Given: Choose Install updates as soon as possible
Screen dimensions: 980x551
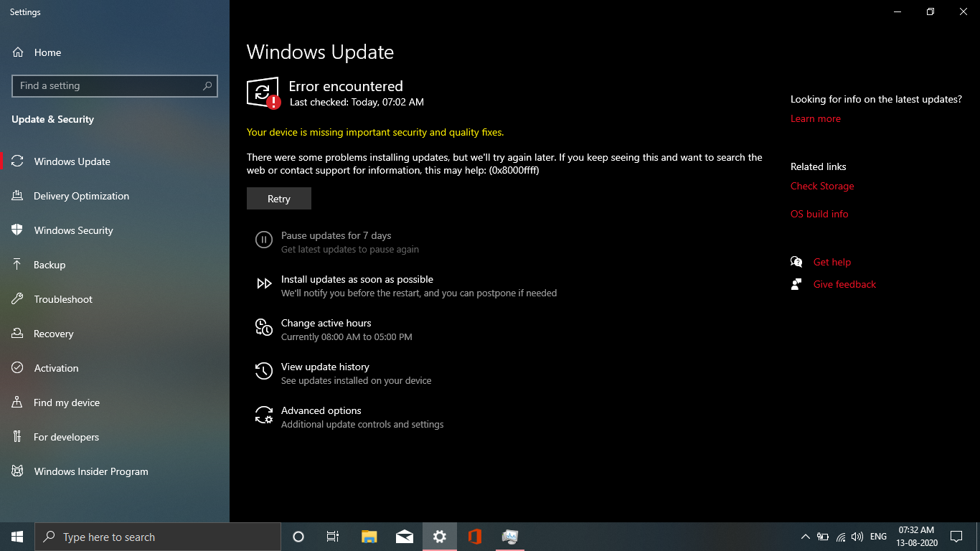Looking at the screenshot, I should pyautogui.click(x=357, y=279).
